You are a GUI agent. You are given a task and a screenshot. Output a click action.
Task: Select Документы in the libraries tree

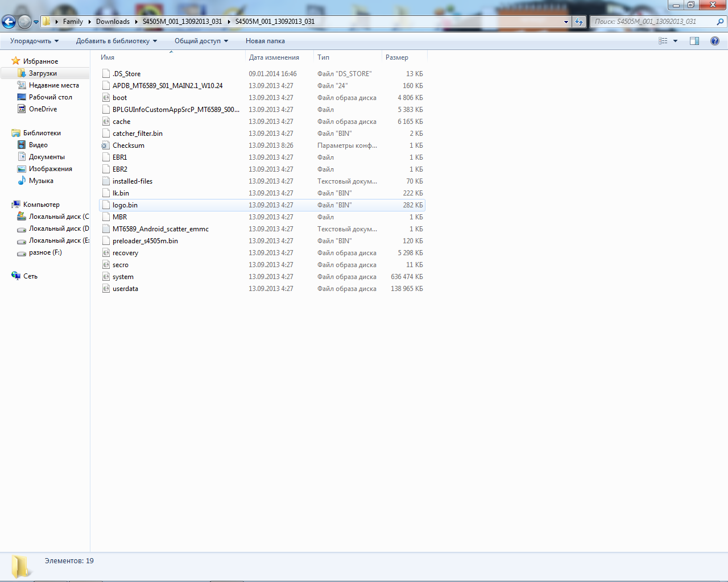47,157
